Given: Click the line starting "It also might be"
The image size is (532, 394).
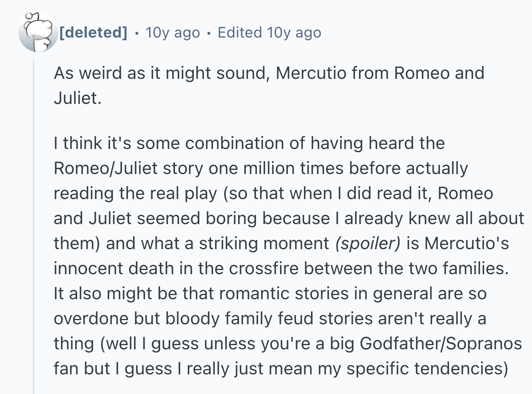Looking at the screenshot, I should (x=270, y=293).
